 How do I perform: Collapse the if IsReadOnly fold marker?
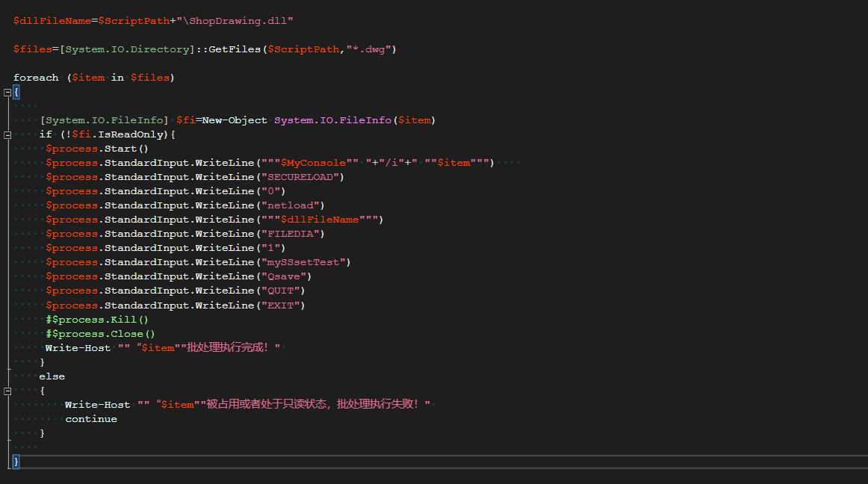click(x=7, y=135)
